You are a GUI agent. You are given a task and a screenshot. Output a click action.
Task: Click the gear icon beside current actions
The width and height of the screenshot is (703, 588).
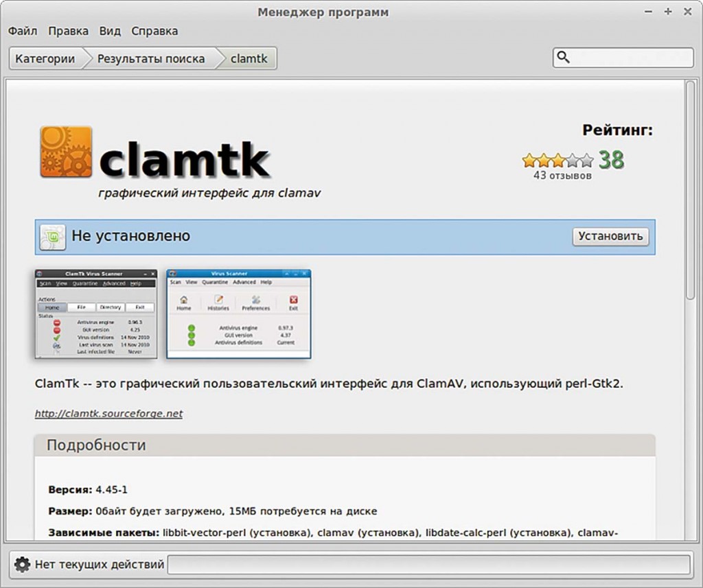(22, 565)
